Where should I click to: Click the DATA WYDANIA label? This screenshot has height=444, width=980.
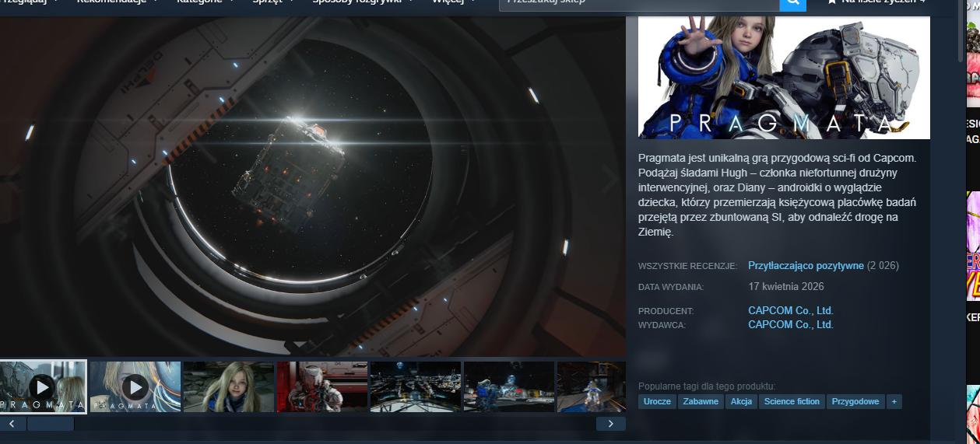pyautogui.click(x=671, y=288)
